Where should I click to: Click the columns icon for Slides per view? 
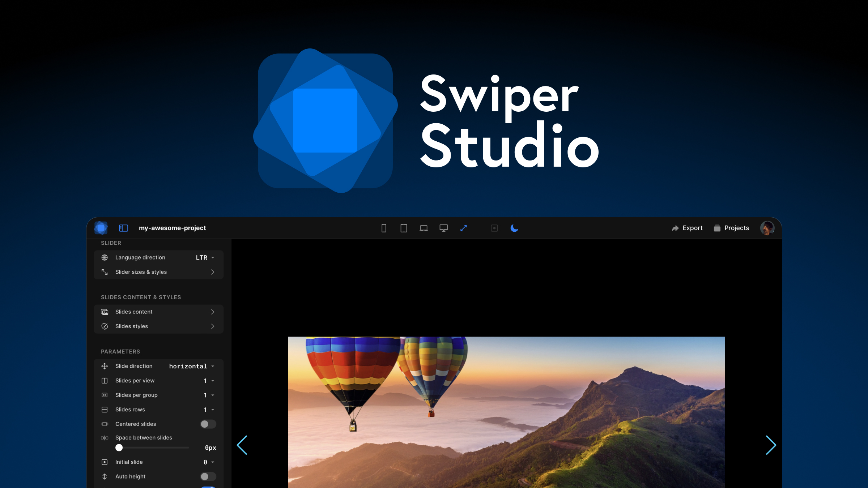[x=105, y=381]
